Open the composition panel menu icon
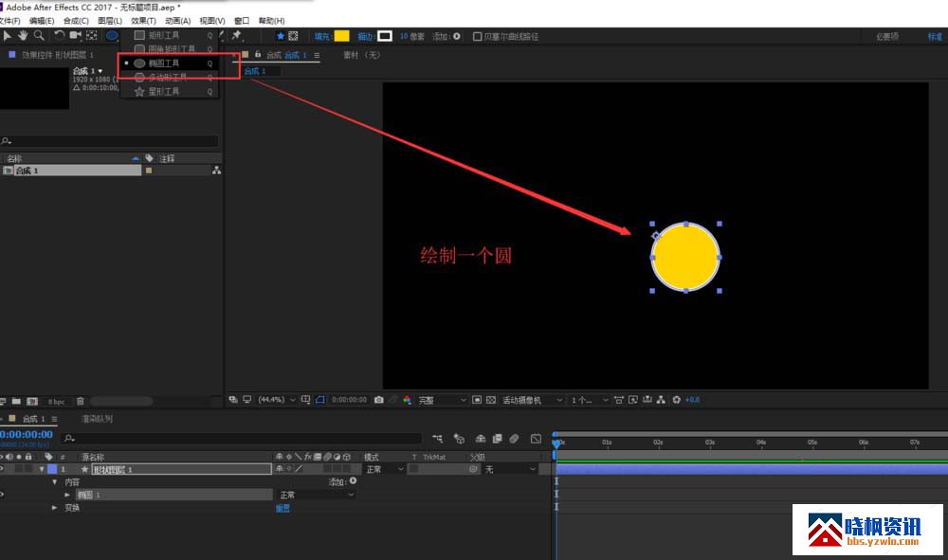This screenshot has width=948, height=560. tap(317, 55)
